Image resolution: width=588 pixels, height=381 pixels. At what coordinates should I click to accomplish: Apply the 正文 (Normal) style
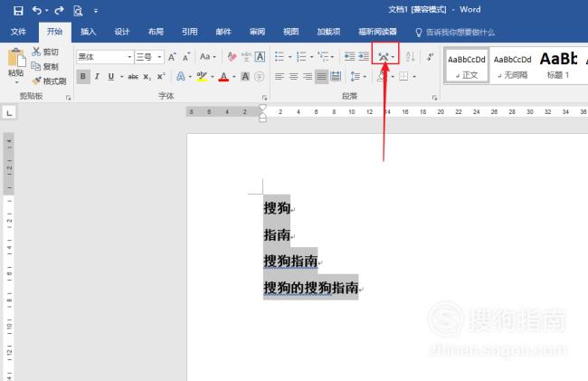click(x=467, y=66)
